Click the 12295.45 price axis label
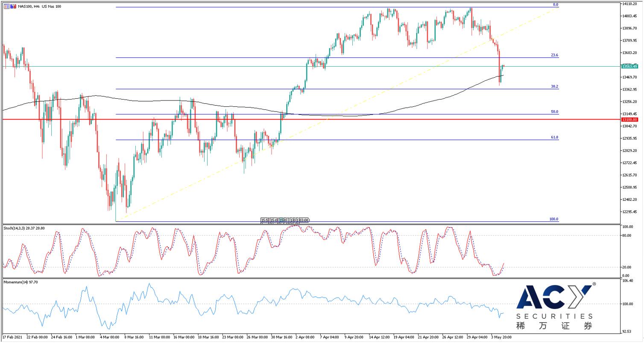The image size is (644, 344). tap(630, 212)
